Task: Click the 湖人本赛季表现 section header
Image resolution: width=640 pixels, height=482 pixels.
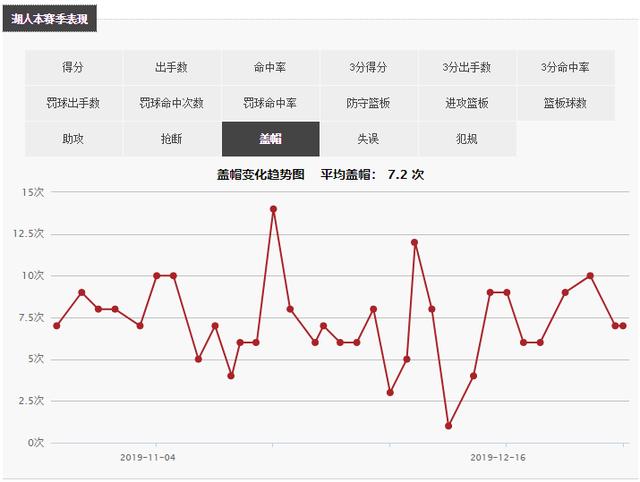Action: coord(50,19)
